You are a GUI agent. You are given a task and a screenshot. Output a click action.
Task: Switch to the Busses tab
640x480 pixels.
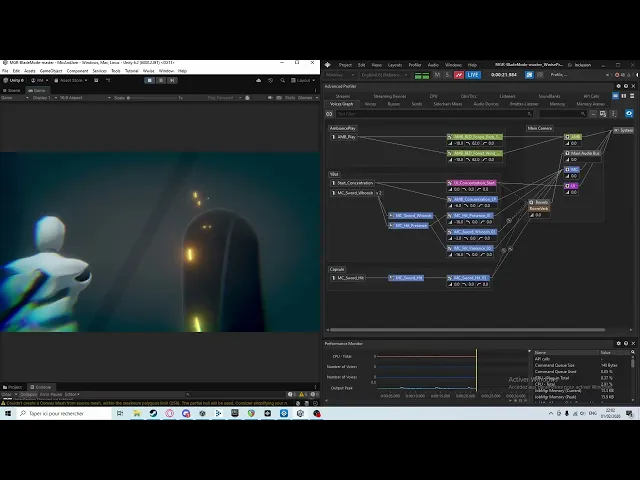(393, 104)
